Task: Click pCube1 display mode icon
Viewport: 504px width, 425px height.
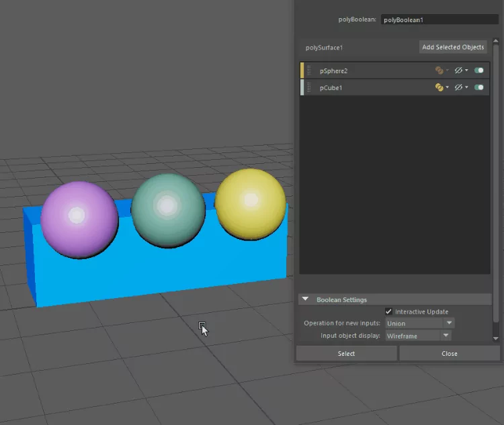Action: (x=458, y=87)
